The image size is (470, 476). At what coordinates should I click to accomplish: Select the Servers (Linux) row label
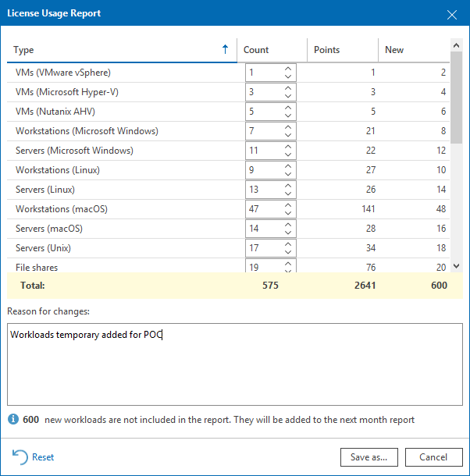tap(45, 190)
